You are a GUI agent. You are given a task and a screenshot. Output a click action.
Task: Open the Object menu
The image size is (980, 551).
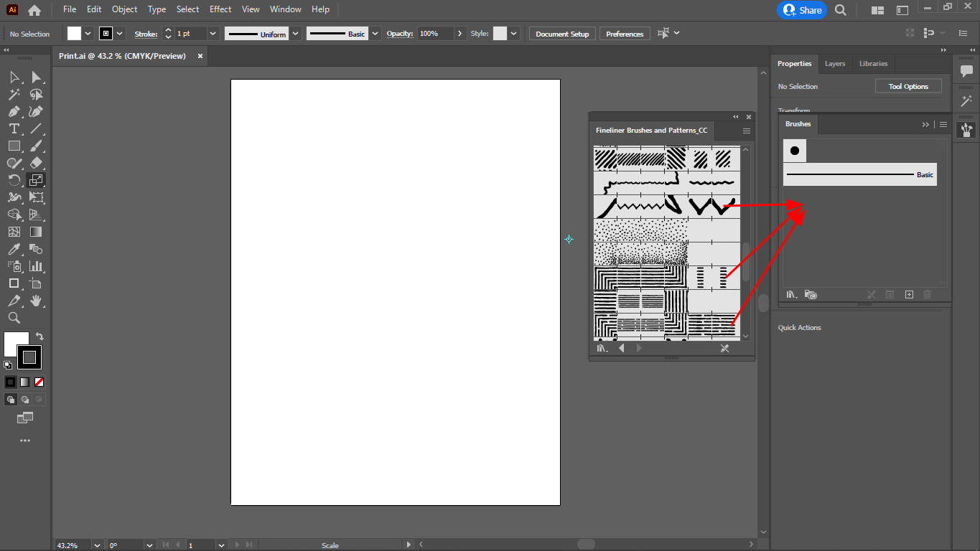click(x=124, y=9)
